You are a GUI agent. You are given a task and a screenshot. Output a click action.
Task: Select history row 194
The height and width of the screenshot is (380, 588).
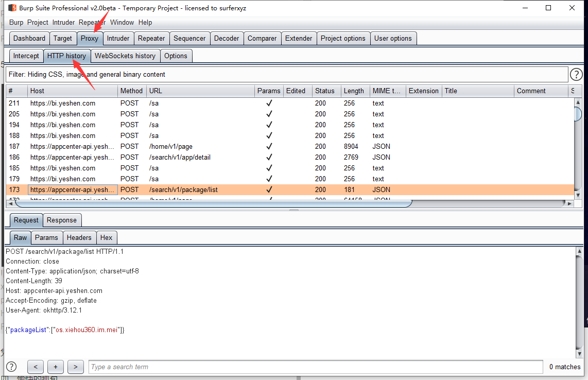tap(290, 125)
